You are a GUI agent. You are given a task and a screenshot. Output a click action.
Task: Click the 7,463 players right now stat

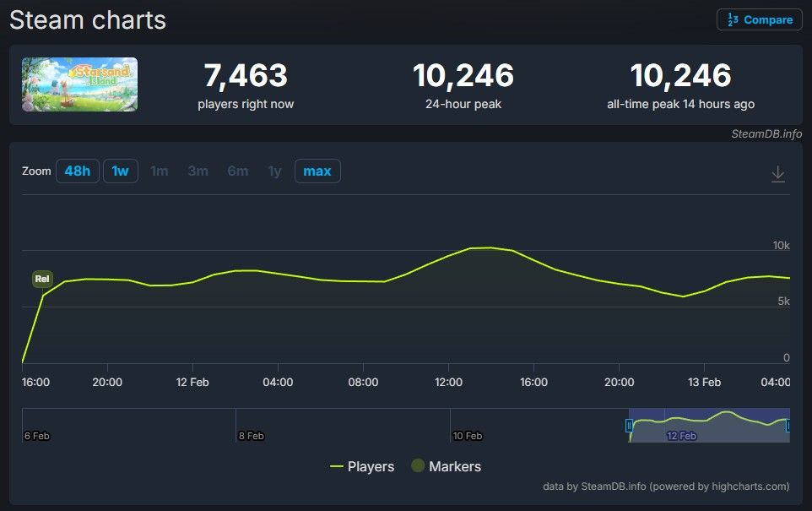[246, 76]
